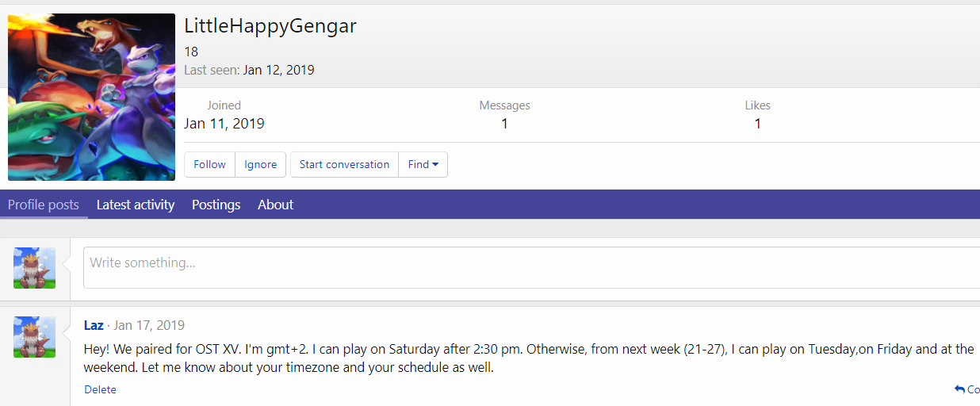Delete Laz's profile post
Screen dimensions: 980x406
click(x=100, y=389)
